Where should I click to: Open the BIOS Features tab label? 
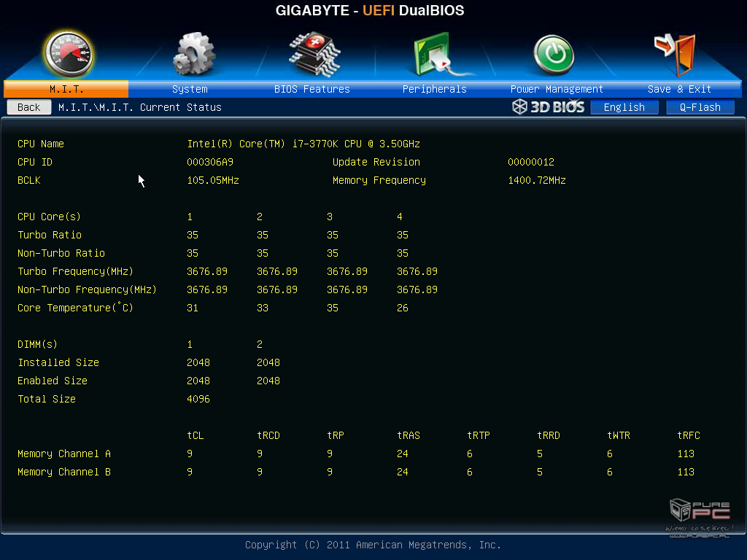(312, 89)
